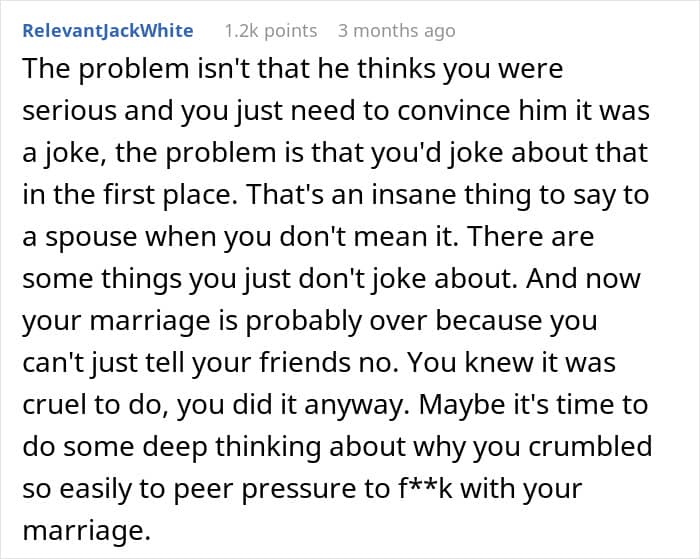Click the 1.2k points score
The width and height of the screenshot is (700, 559).
tap(271, 31)
